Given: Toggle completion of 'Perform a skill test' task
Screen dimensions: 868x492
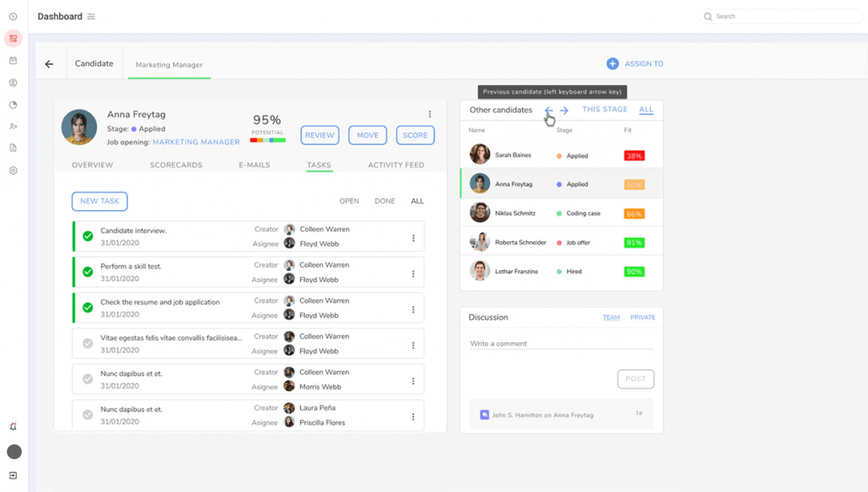Looking at the screenshot, I should [x=87, y=272].
